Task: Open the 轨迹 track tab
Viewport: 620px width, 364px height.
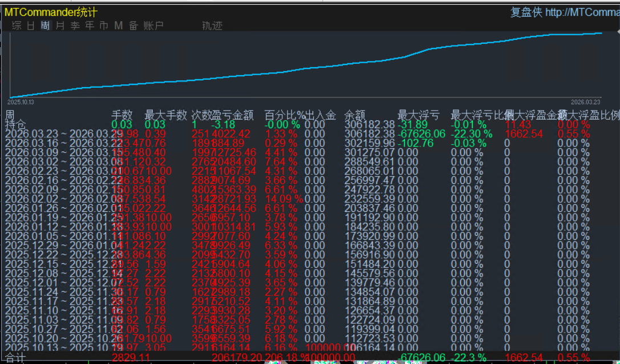Action: click(212, 26)
